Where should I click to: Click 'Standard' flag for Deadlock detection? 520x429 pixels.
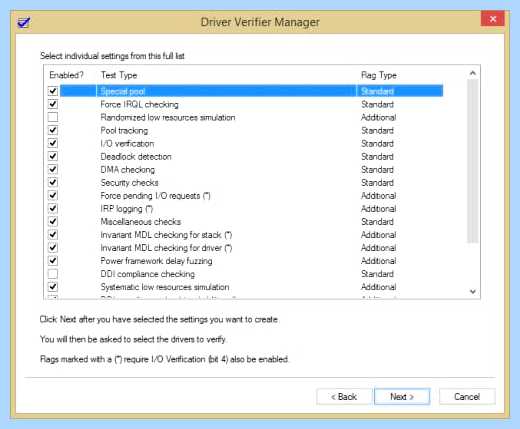pos(377,156)
